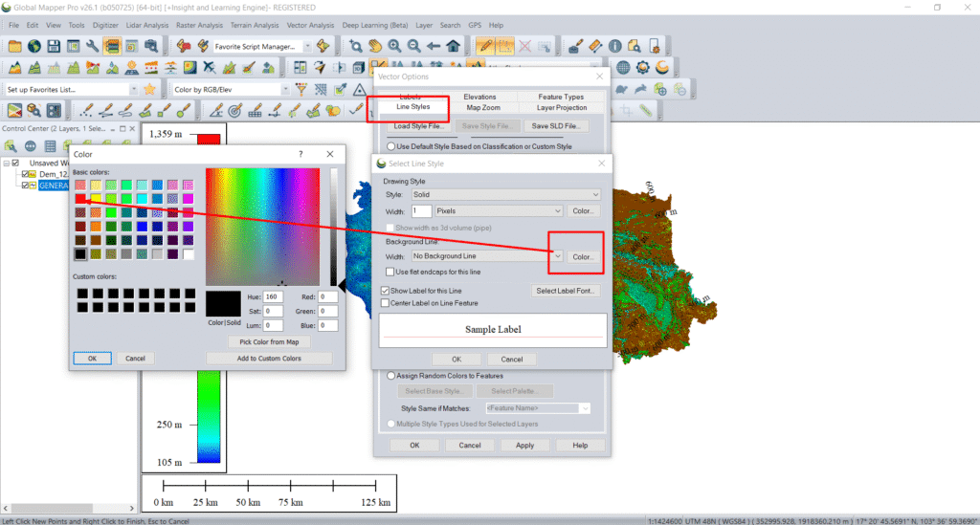The image size is (980, 525).
Task: Select Multiple Style Types radio button
Action: (391, 424)
